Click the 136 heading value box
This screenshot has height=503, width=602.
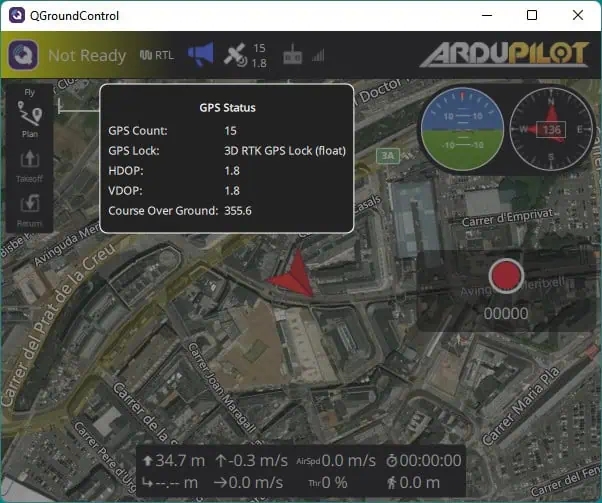pyautogui.click(x=551, y=130)
